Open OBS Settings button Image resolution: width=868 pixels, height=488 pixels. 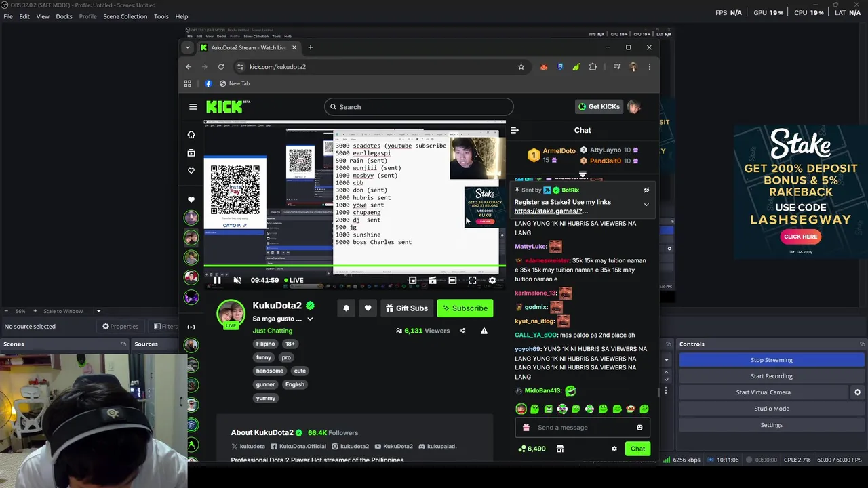pos(771,425)
